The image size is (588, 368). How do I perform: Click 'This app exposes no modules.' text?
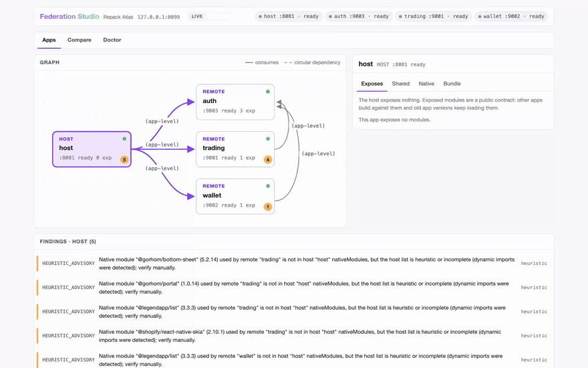pyautogui.click(x=394, y=120)
